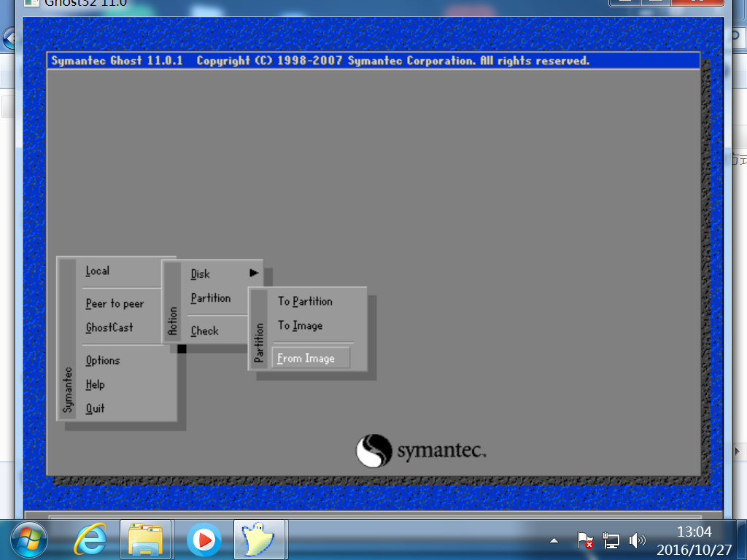
Task: Click the highlighted From Image option
Action: (x=311, y=358)
